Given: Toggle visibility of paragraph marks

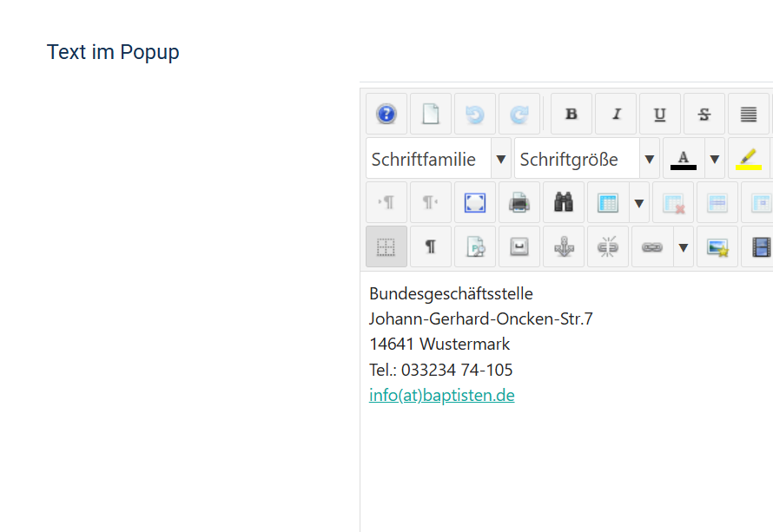Looking at the screenshot, I should point(431,246).
